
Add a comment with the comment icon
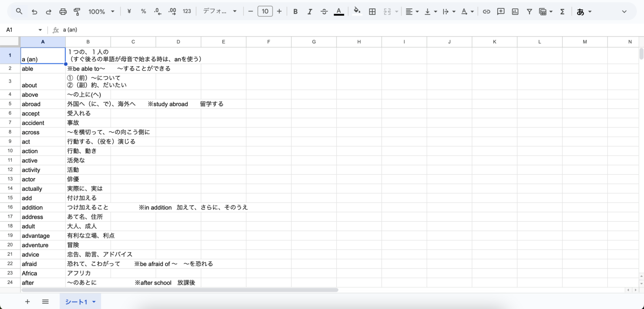501,12
